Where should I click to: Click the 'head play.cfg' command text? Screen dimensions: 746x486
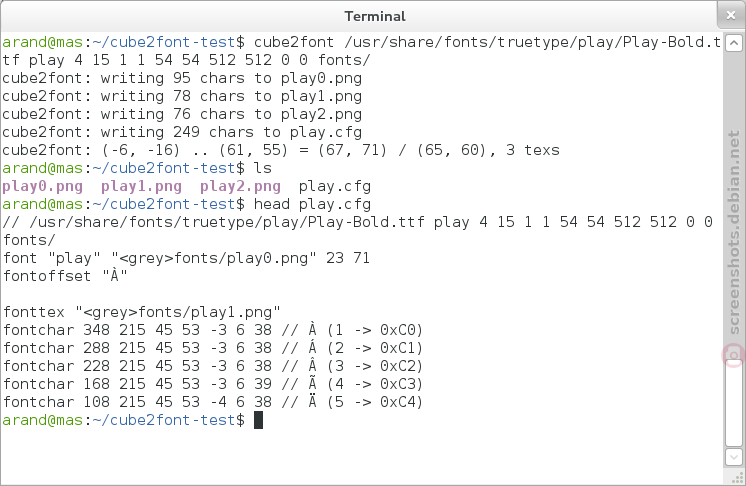(312, 204)
